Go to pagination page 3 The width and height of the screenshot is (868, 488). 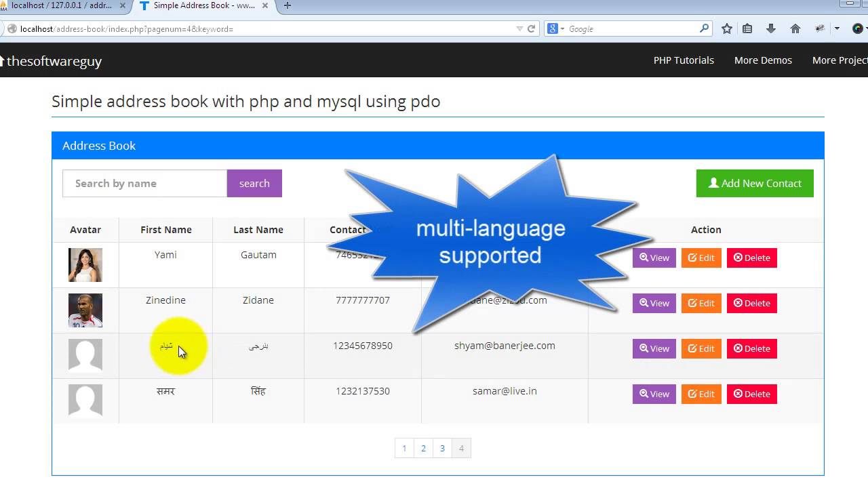(442, 448)
